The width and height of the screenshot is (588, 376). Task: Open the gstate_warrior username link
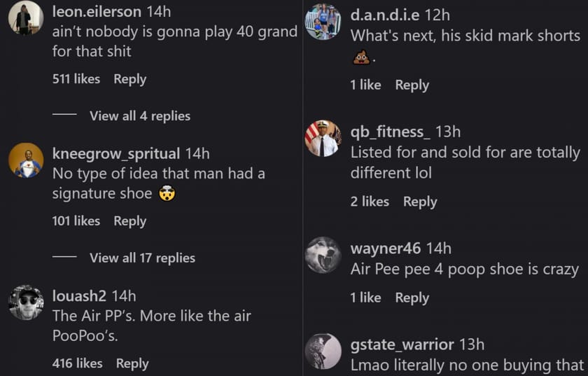(x=402, y=344)
